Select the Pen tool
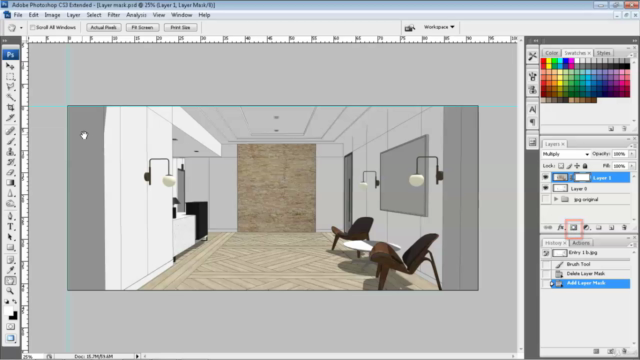Image resolution: width=640 pixels, height=360 pixels. click(x=10, y=216)
